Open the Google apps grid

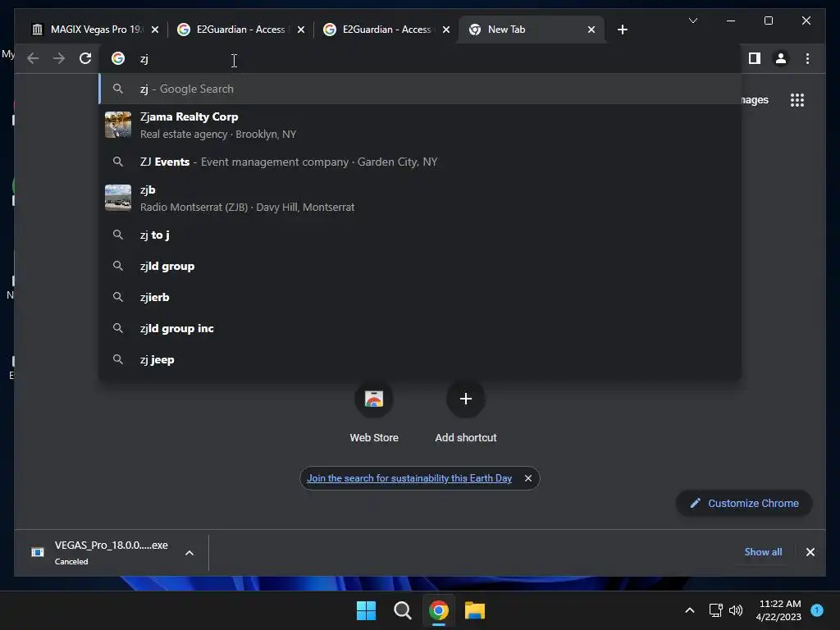click(797, 99)
